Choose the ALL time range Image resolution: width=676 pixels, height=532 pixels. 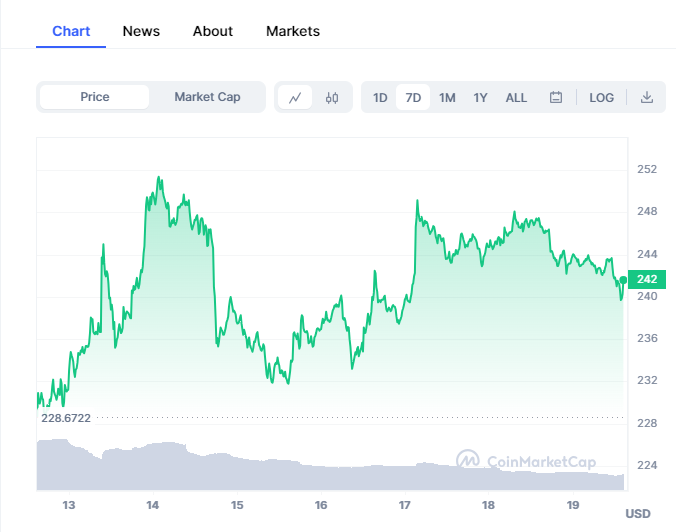click(516, 98)
